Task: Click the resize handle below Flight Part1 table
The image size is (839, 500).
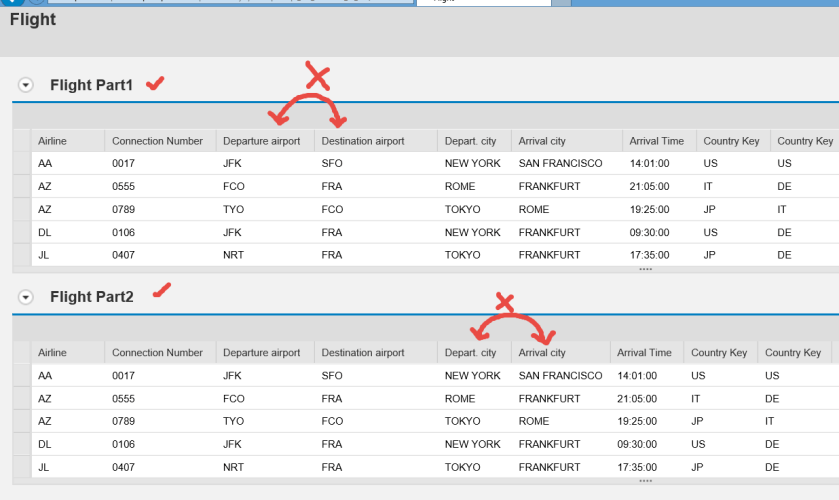Action: click(645, 269)
